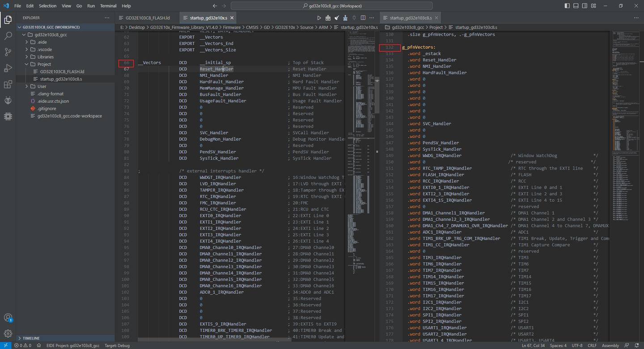This screenshot has width=644, height=349.
Task: Open the Extensions view icon
Action: pyautogui.click(x=8, y=83)
